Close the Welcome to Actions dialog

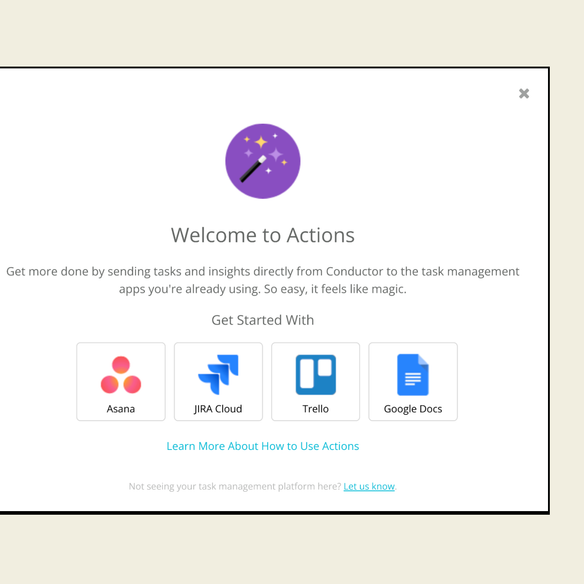pos(524,93)
